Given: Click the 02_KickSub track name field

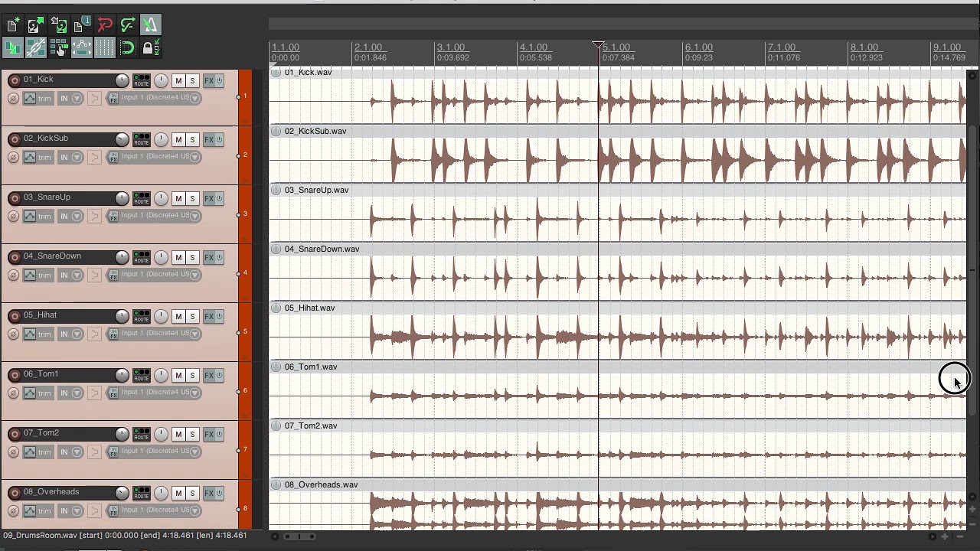Looking at the screenshot, I should pyautogui.click(x=69, y=139).
